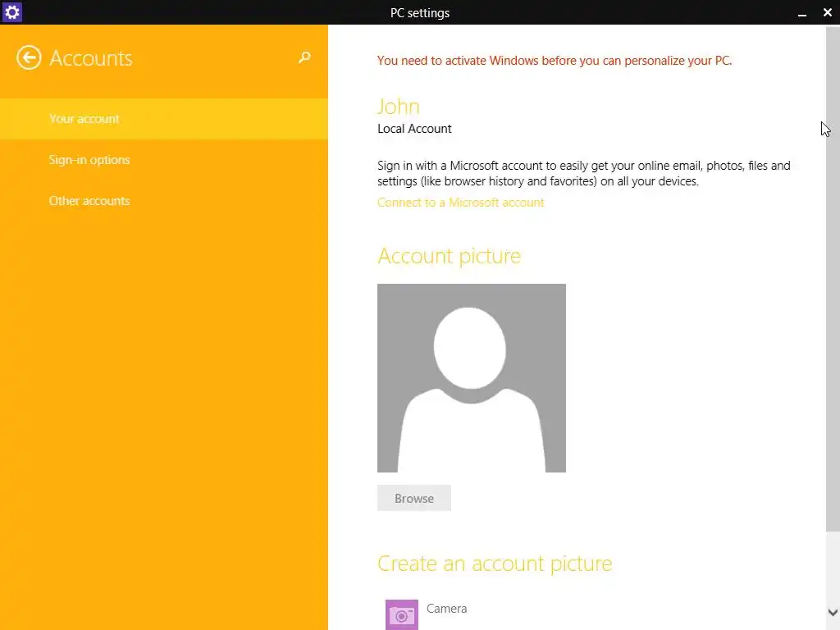Click the PC settings gear icon
840x630 pixels.
tap(11, 12)
